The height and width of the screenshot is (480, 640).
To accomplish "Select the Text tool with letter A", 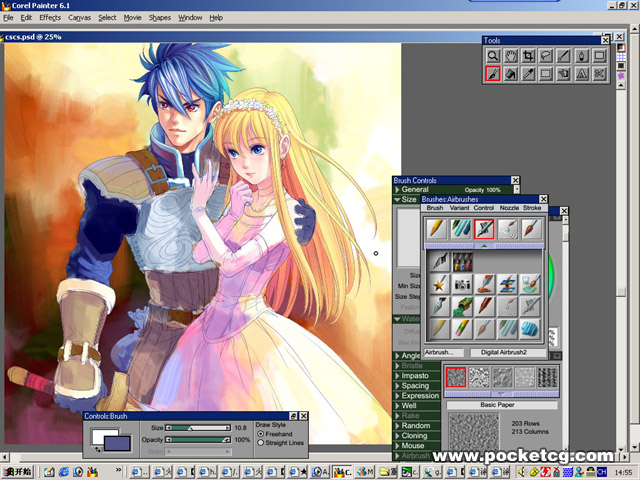I will point(581,74).
